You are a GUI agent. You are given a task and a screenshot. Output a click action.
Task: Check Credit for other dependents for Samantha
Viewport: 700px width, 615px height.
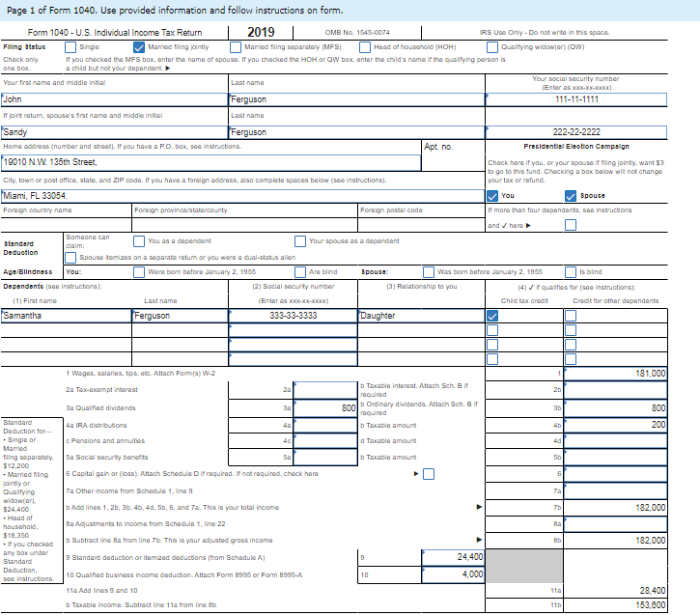point(570,316)
